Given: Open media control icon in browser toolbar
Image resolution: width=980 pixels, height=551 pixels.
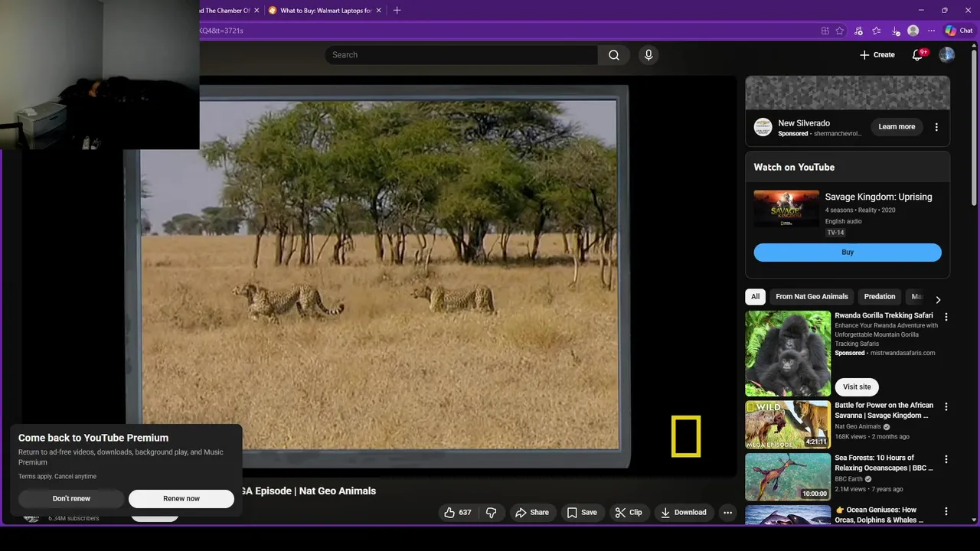Looking at the screenshot, I should tap(858, 31).
